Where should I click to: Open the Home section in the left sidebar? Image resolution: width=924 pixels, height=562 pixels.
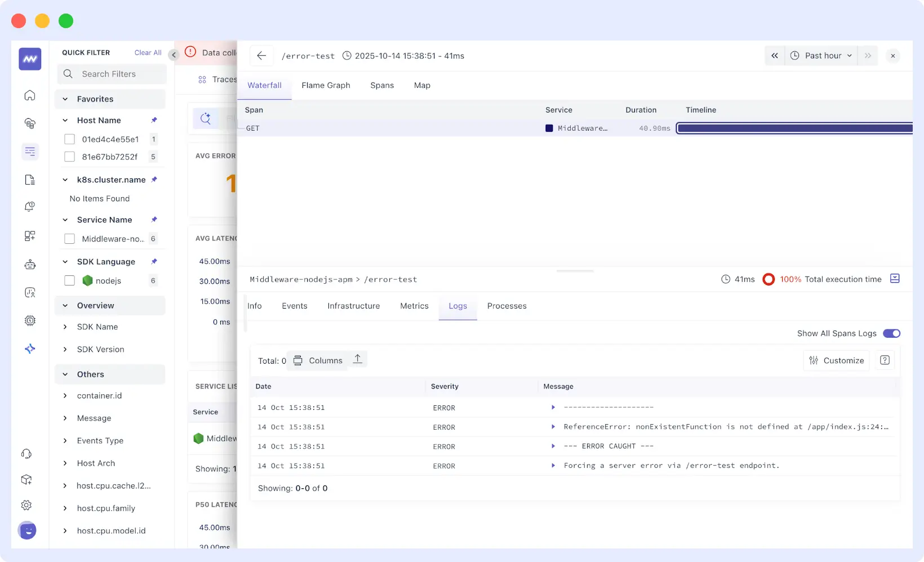(29, 95)
